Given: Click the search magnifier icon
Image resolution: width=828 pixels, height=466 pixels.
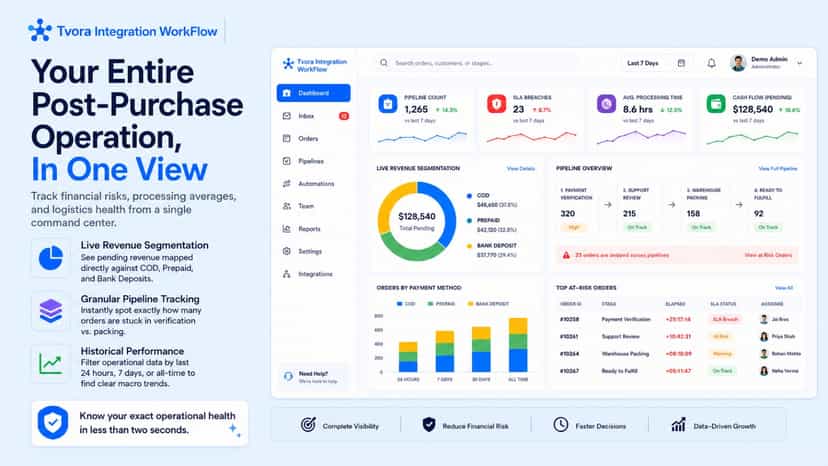Looking at the screenshot, I should [384, 63].
